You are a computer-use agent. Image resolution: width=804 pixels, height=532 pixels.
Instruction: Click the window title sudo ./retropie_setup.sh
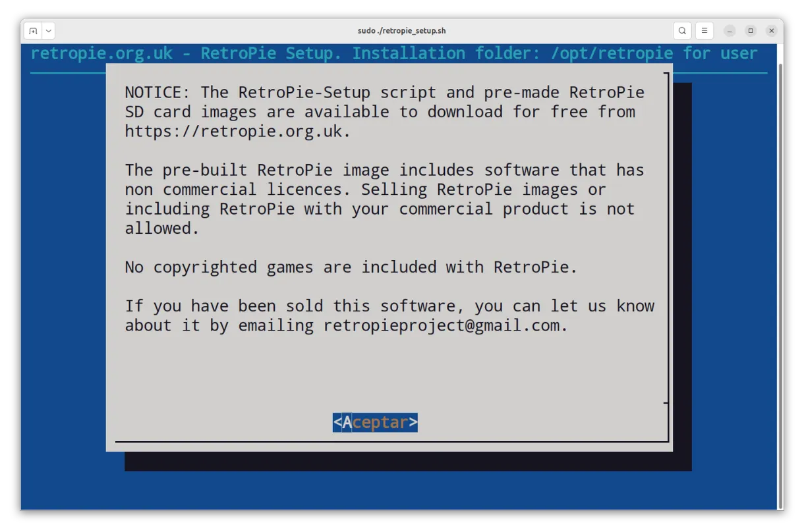pyautogui.click(x=401, y=31)
